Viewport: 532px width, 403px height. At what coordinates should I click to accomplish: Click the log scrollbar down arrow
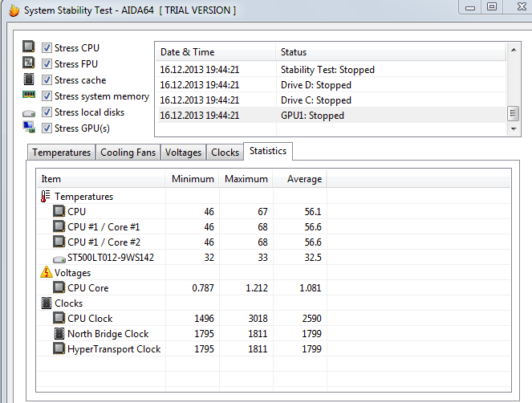coord(514,129)
